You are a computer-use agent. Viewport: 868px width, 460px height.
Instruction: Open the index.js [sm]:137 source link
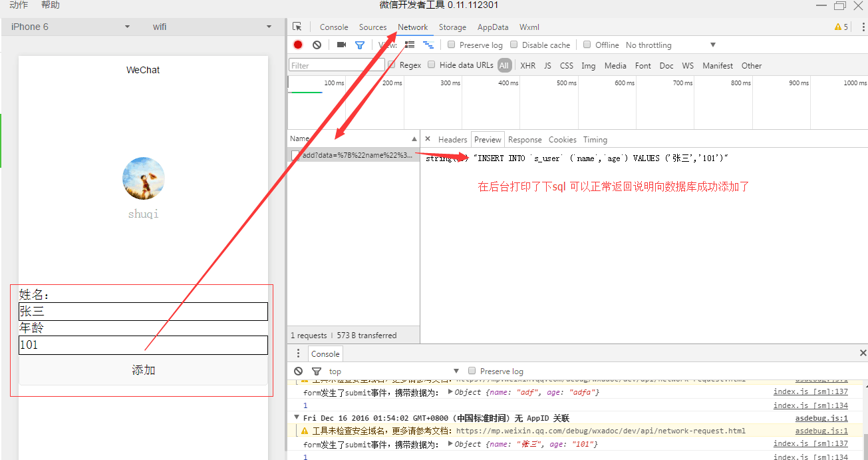pos(810,443)
